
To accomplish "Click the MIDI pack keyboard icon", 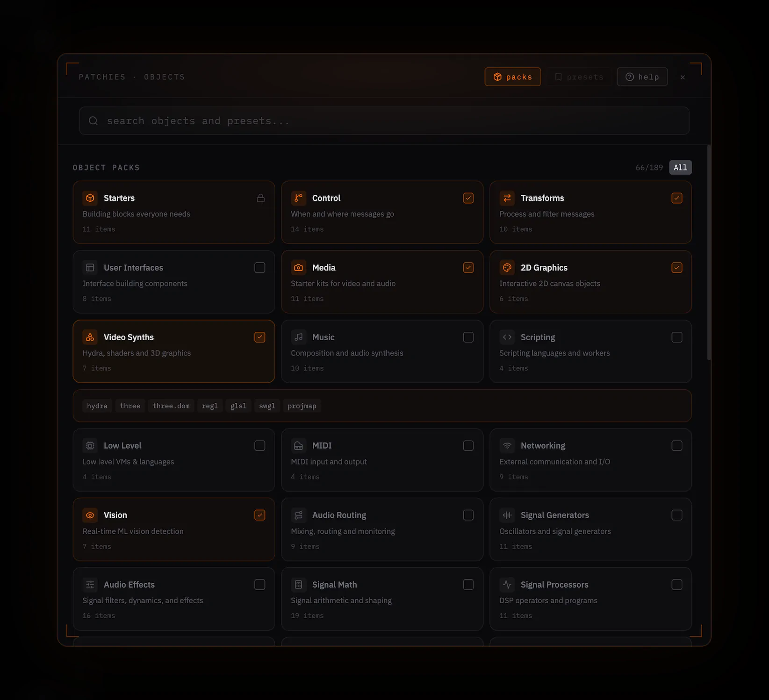I will tap(298, 446).
